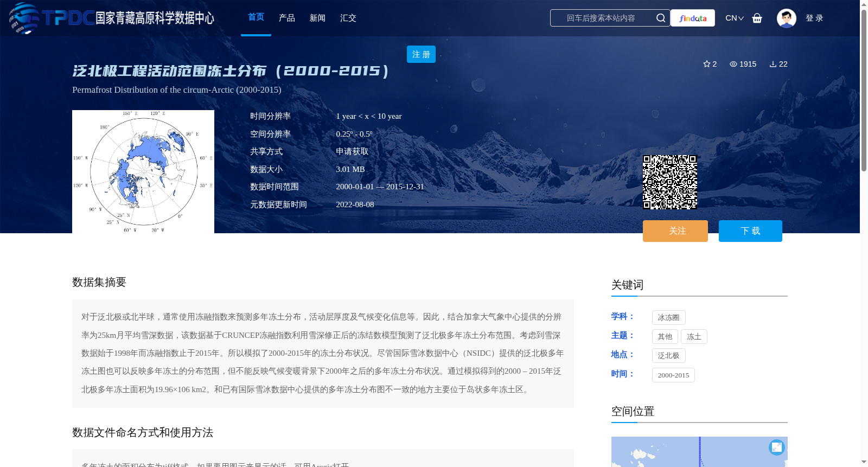Click the 关键词 heading

click(627, 285)
